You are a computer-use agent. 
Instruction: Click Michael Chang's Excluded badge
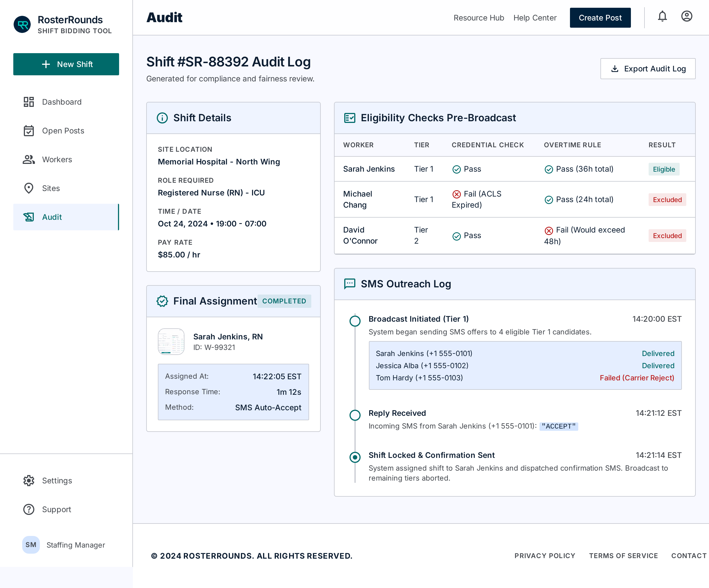[667, 200]
